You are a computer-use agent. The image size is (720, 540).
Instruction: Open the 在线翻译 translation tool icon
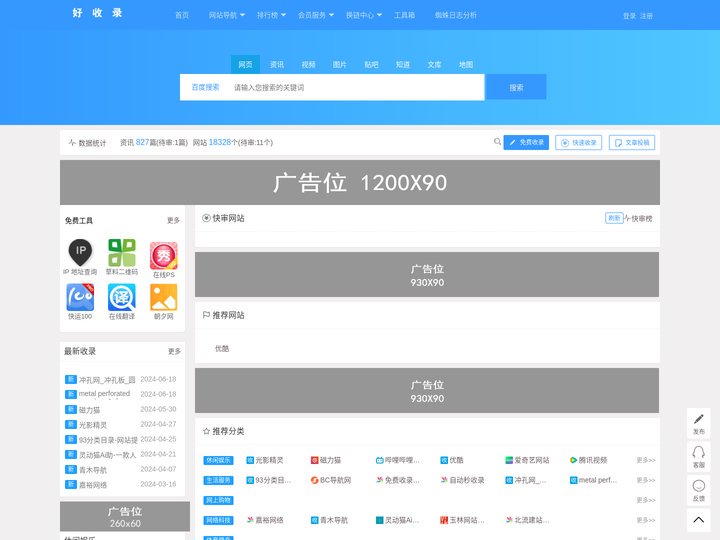point(122,297)
